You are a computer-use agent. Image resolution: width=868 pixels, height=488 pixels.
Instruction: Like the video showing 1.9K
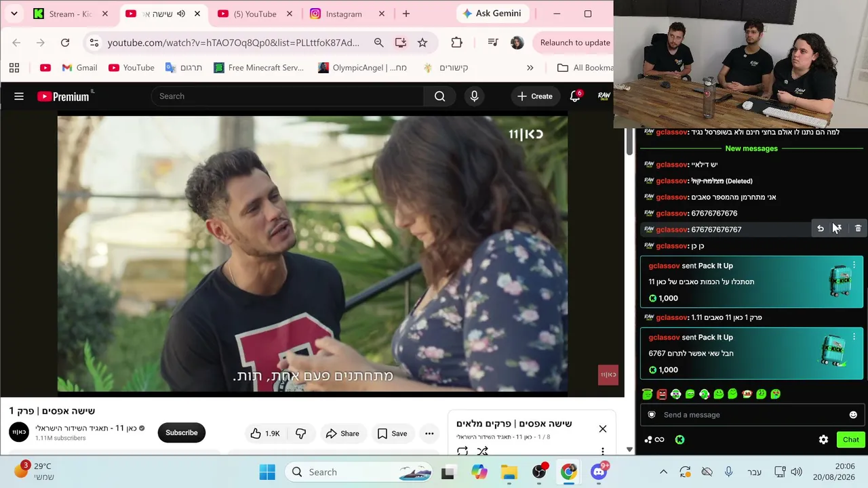click(265, 434)
